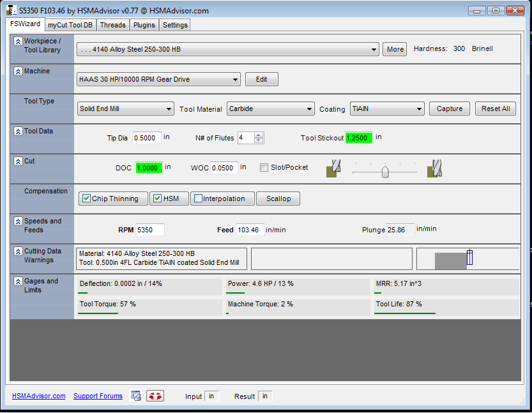Select the FSWizard tab
Viewport: 532px width, 413px height.
click(25, 24)
